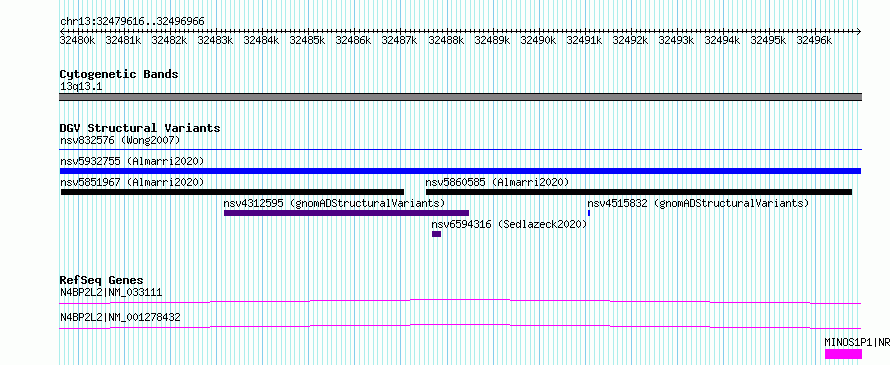The image size is (890, 365).
Task: Select the black nsv5851967 variant bar
Action: point(232,192)
